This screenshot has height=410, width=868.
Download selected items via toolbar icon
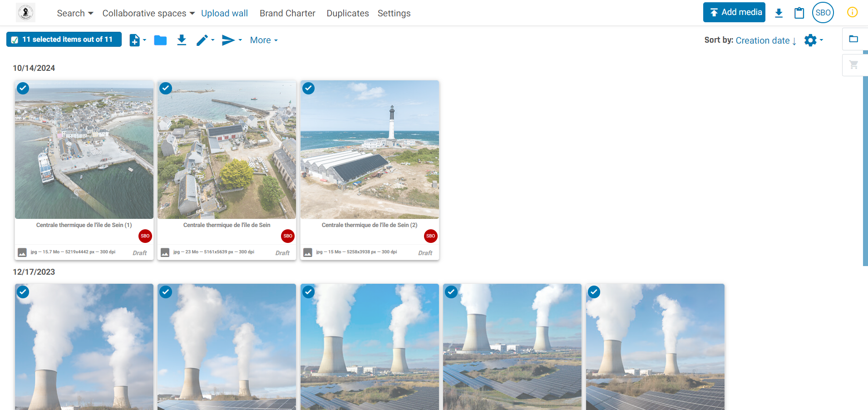click(182, 40)
